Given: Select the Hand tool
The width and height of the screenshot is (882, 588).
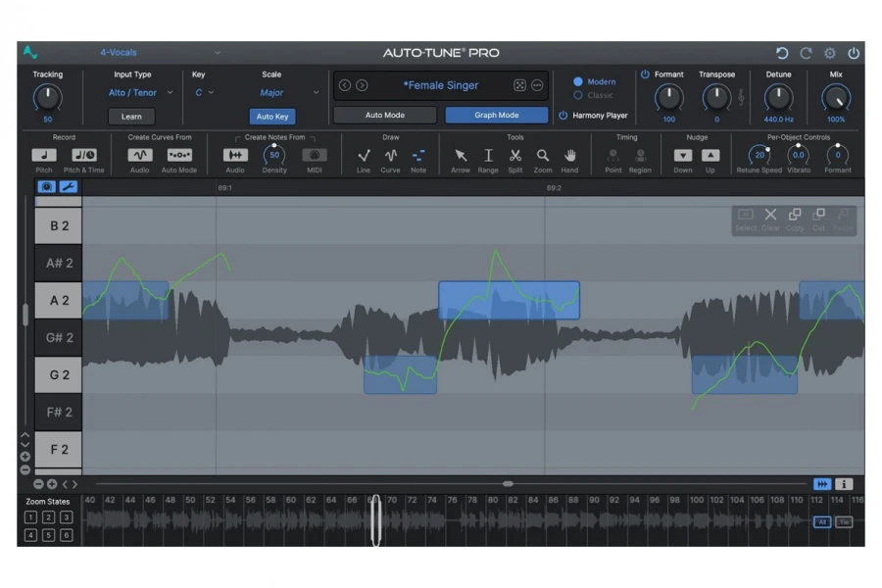Looking at the screenshot, I should [x=569, y=155].
